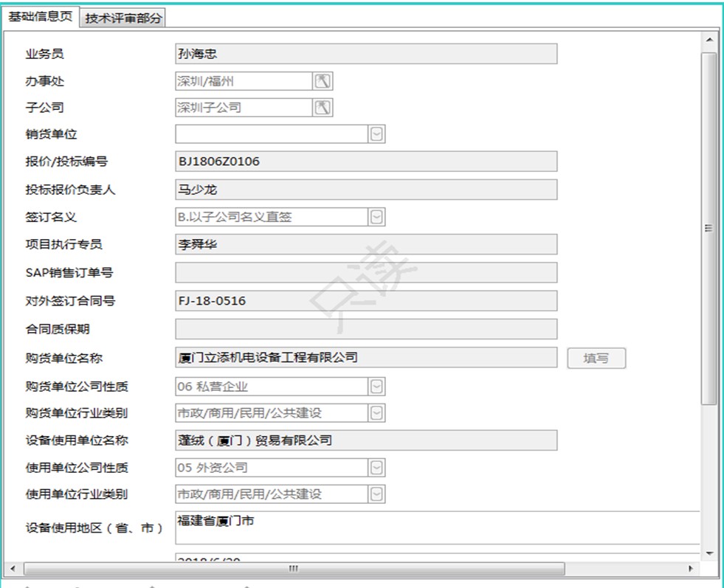Image resolution: width=724 pixels, height=588 pixels.
Task: Click the 设备使用地区 text area
Action: 435,528
